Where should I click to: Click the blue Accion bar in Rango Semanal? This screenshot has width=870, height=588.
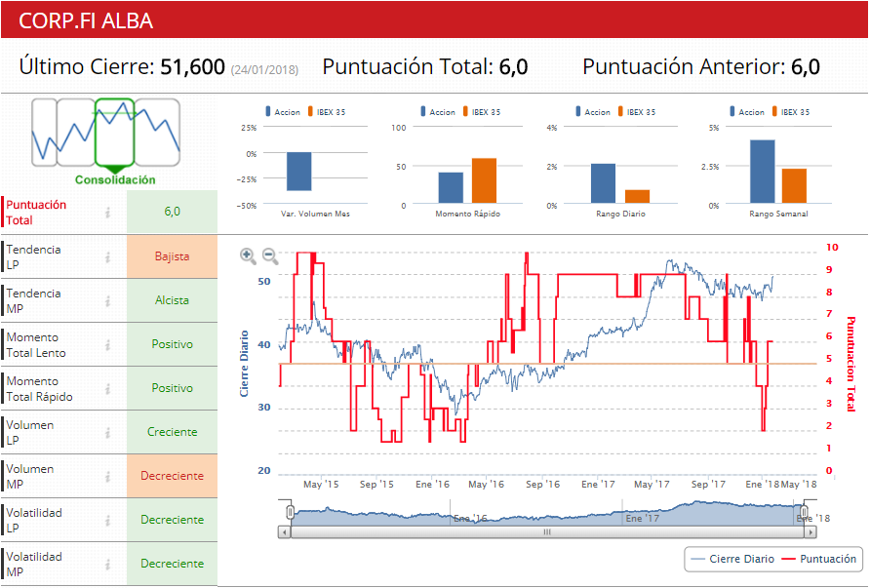click(x=763, y=172)
